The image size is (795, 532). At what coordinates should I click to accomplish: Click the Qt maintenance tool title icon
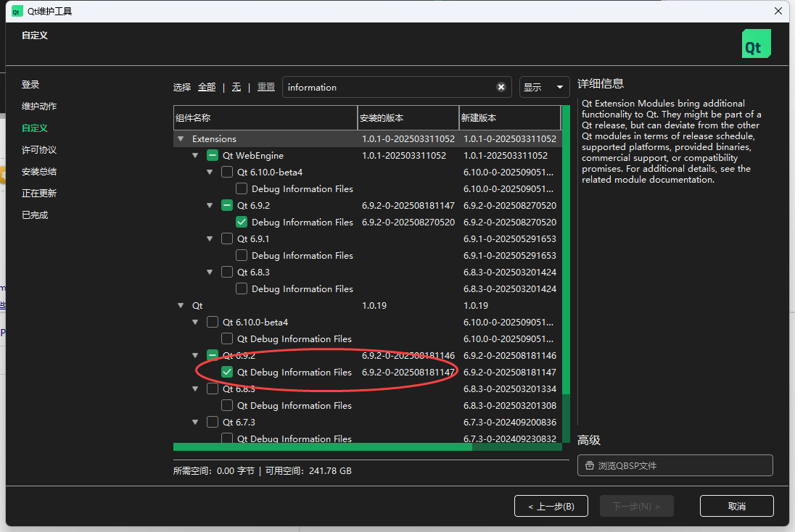click(x=17, y=11)
